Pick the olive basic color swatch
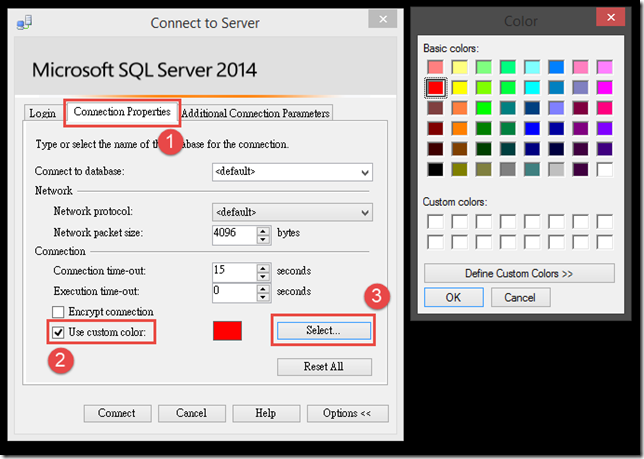Image resolution: width=644 pixels, height=459 pixels. point(460,170)
